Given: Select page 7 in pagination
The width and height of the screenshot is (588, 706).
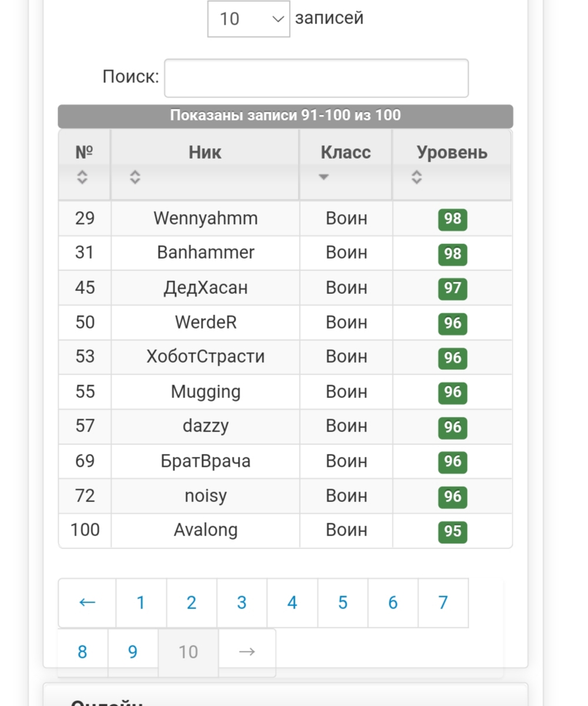Looking at the screenshot, I should pyautogui.click(x=443, y=603).
